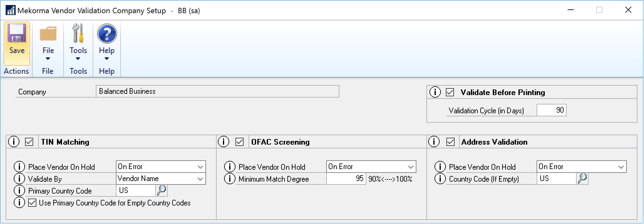Click lookup magnifier beside Primary Country Code

(x=162, y=190)
